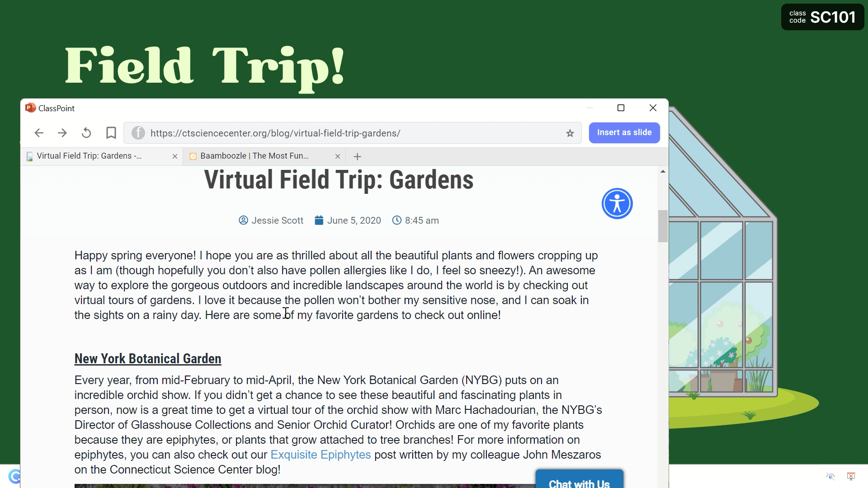Toggle the bookmark this page icon
This screenshot has height=488, width=868.
[111, 131]
